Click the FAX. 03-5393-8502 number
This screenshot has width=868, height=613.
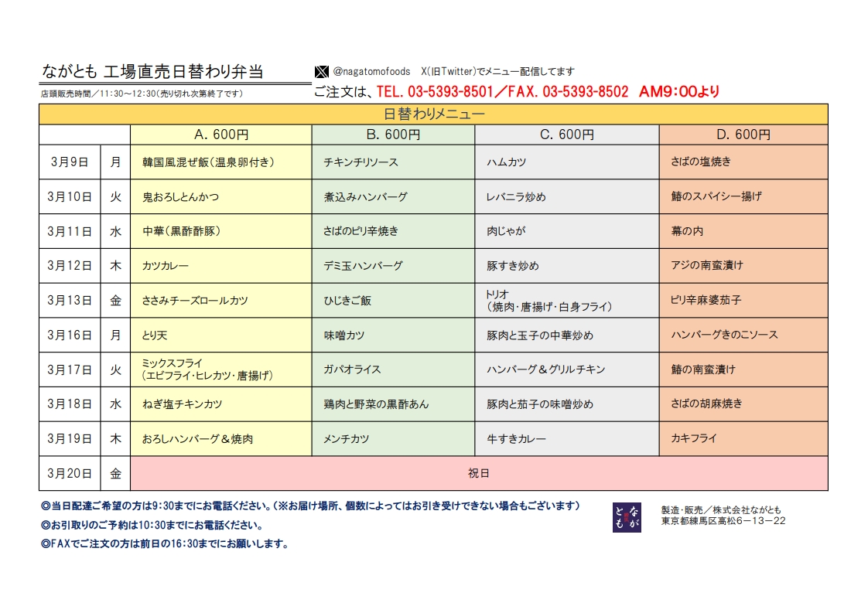568,91
